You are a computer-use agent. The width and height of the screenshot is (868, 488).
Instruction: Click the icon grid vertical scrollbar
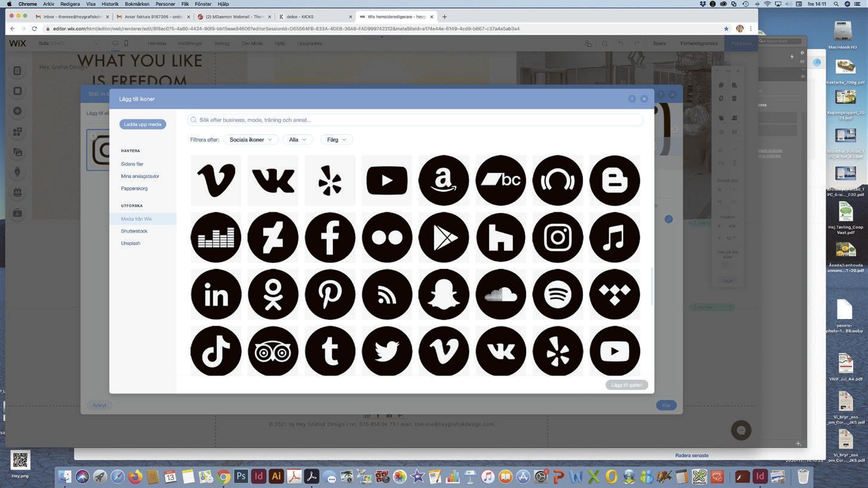click(652, 287)
